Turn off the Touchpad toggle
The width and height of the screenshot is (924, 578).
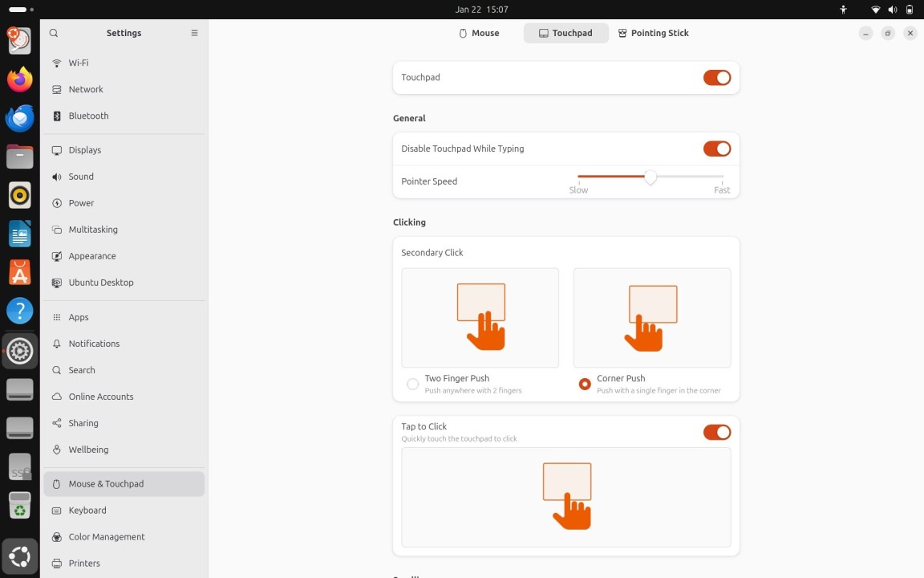point(716,77)
